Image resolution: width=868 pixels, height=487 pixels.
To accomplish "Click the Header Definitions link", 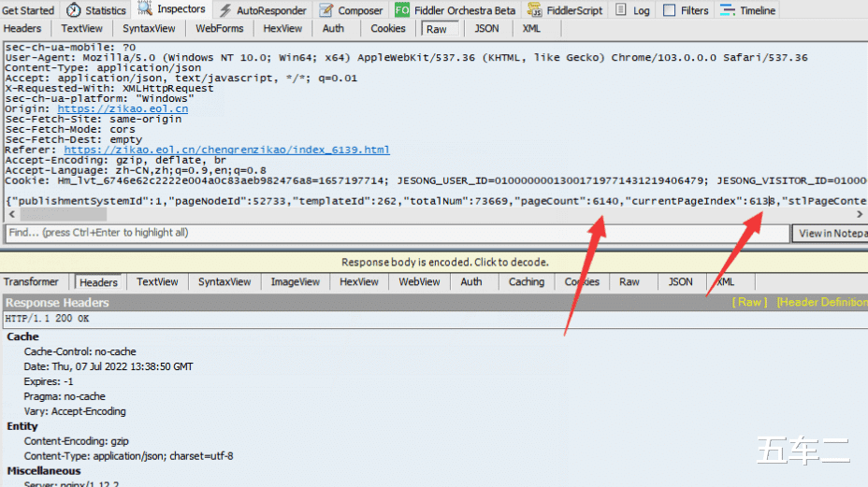I will 822,302.
